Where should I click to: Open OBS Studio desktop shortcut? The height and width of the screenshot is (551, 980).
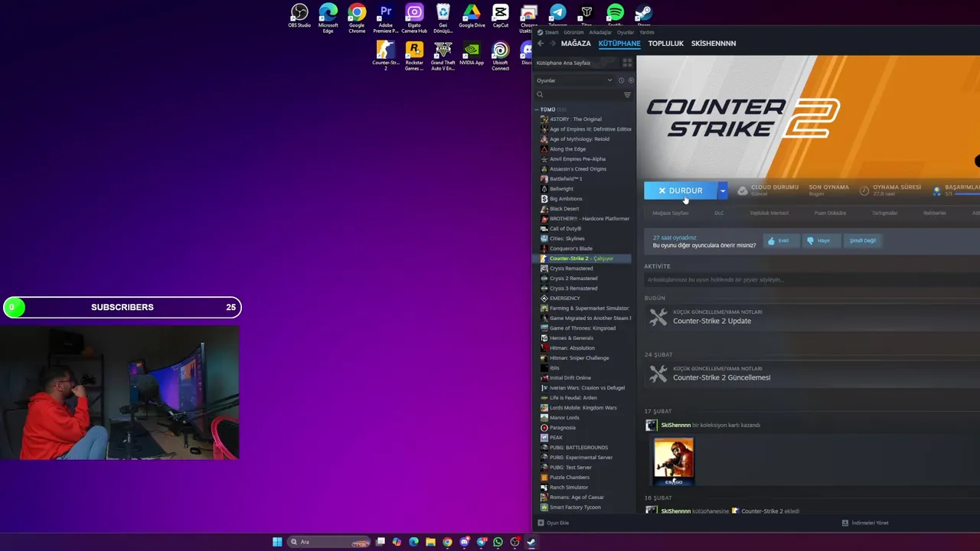pos(299,16)
